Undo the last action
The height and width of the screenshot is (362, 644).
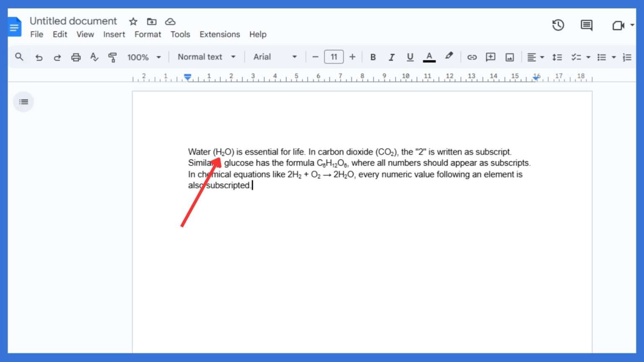point(39,57)
